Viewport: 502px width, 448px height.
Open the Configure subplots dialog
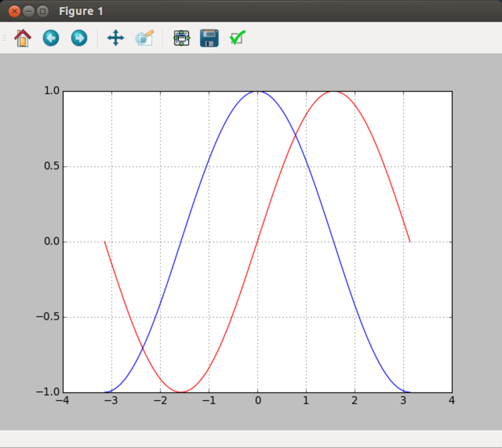[x=181, y=38]
